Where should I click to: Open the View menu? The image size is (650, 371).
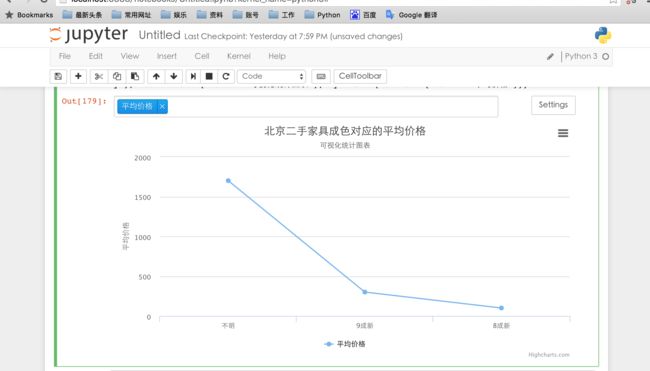130,56
